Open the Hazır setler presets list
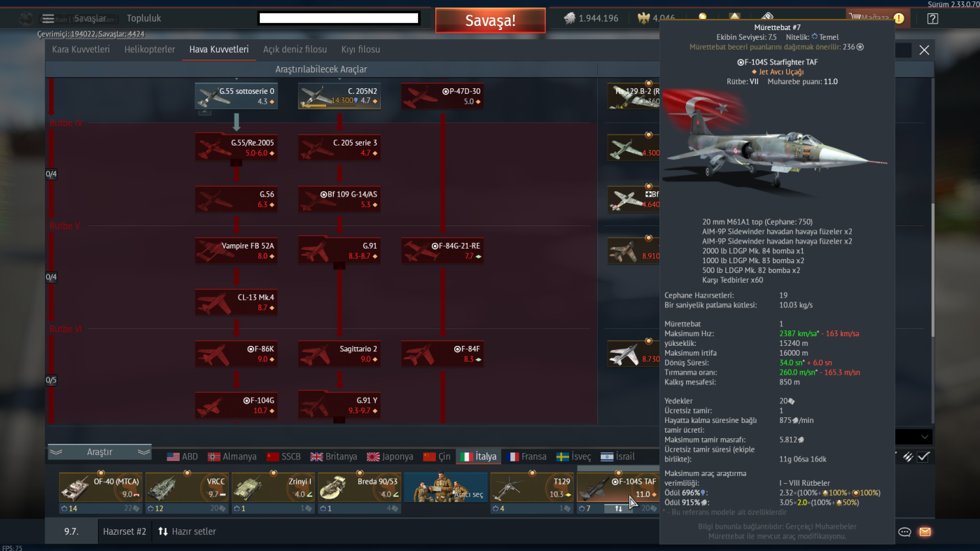The image size is (980, 551). 186,531
